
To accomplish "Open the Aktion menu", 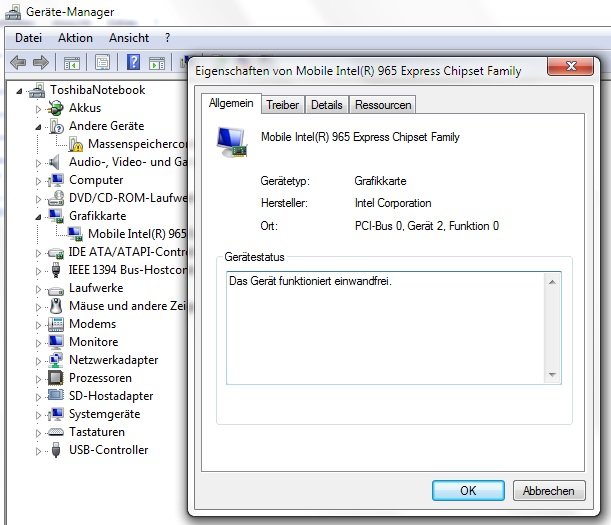I will [x=76, y=38].
